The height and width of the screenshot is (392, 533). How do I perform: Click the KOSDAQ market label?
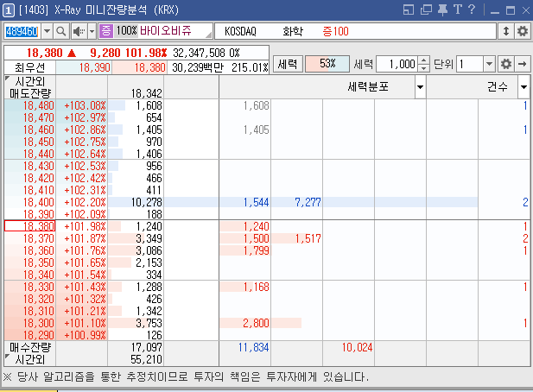(240, 31)
